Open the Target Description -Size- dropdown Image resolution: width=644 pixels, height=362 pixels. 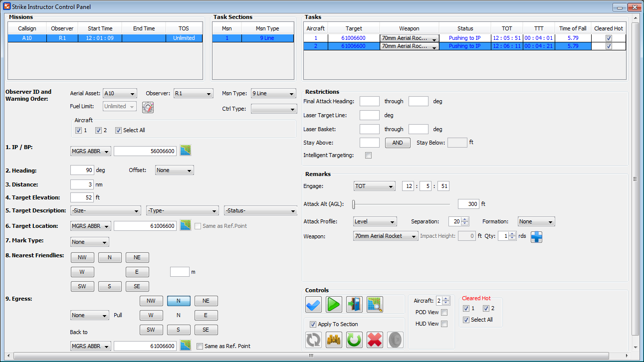click(105, 211)
